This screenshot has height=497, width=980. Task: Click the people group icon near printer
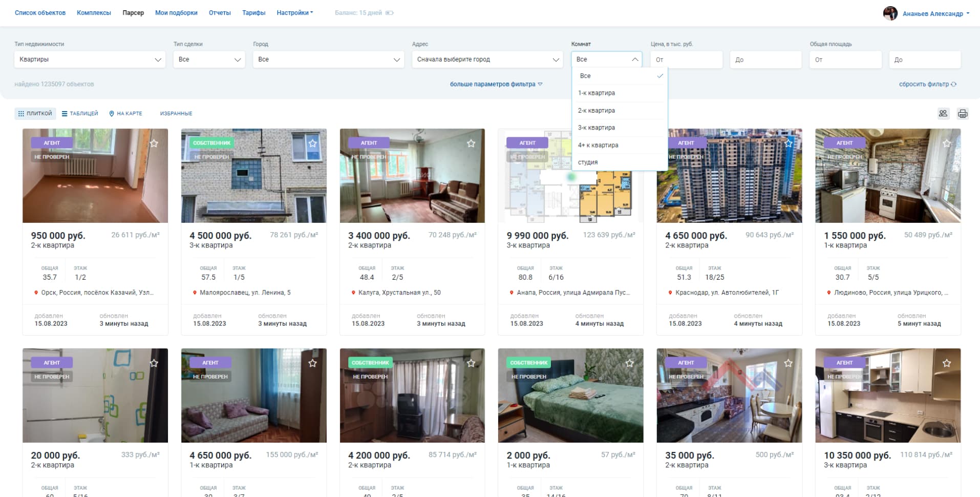pos(943,114)
